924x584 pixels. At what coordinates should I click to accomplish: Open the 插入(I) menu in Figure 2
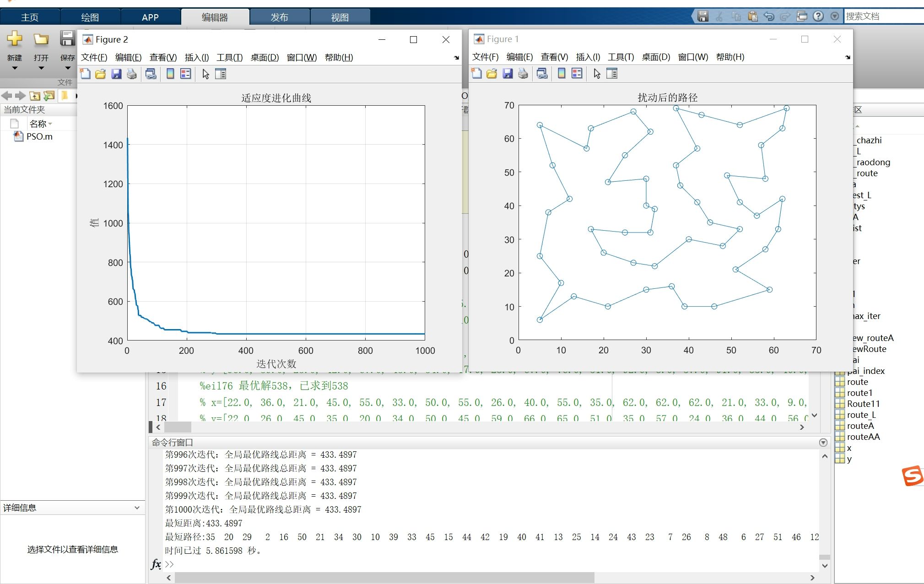click(196, 57)
